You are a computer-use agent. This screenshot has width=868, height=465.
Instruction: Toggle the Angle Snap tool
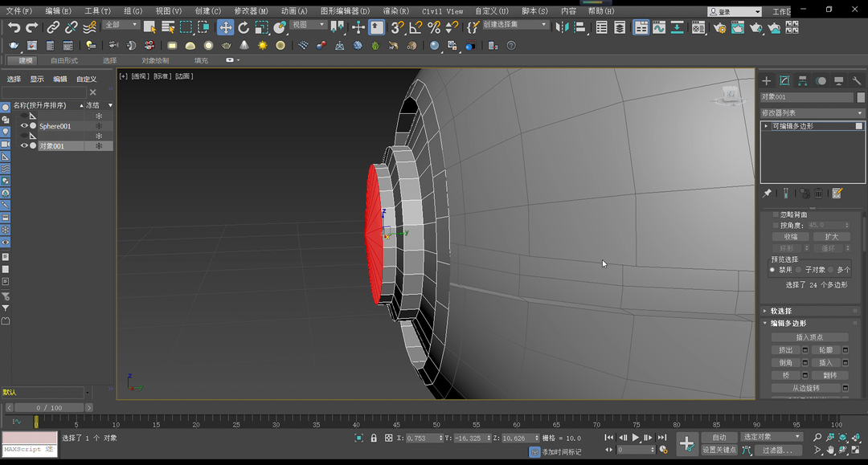(x=416, y=27)
